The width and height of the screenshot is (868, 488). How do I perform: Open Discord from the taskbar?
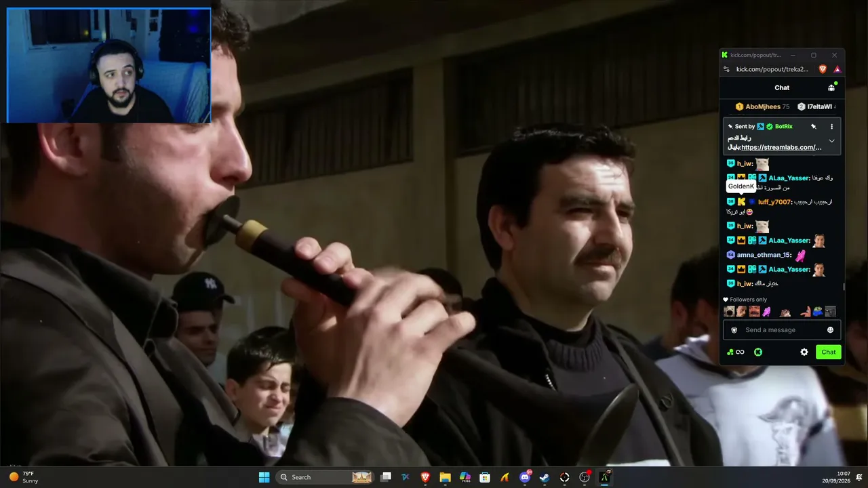tap(525, 477)
